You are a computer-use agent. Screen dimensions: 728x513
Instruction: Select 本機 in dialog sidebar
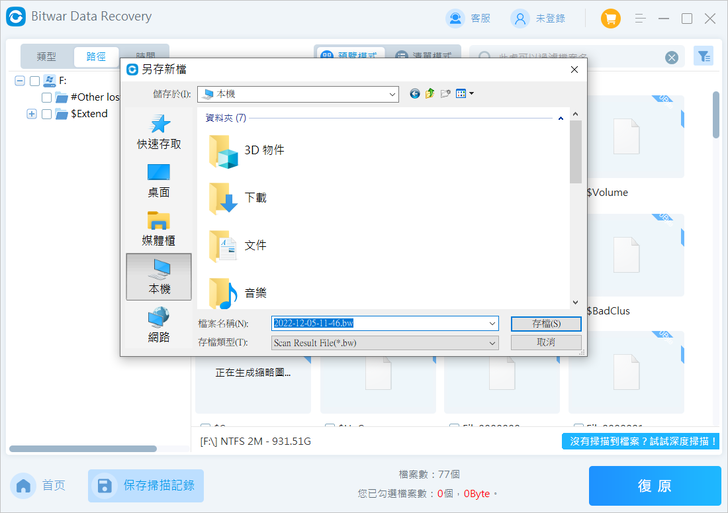pyautogui.click(x=159, y=277)
